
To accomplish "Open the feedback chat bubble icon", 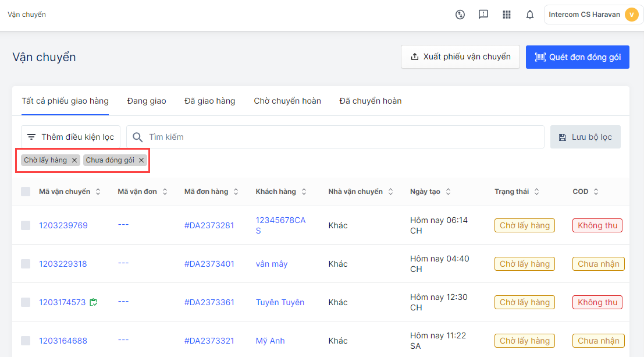I will (483, 15).
